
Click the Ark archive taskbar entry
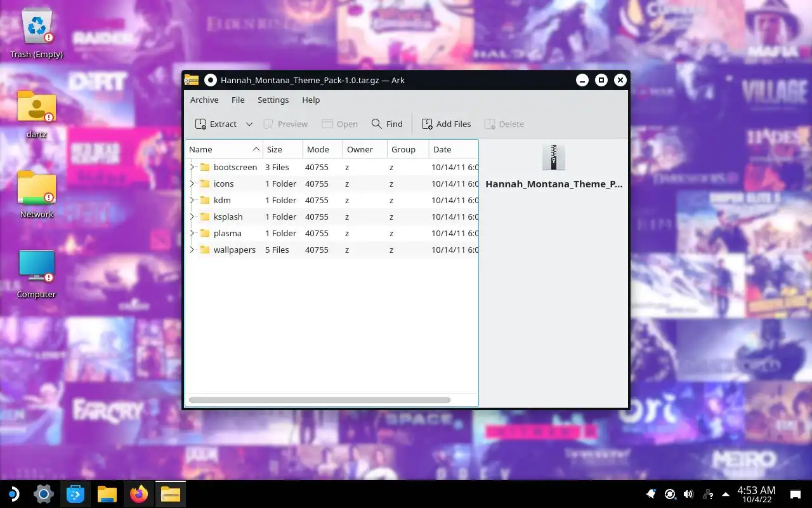171,494
